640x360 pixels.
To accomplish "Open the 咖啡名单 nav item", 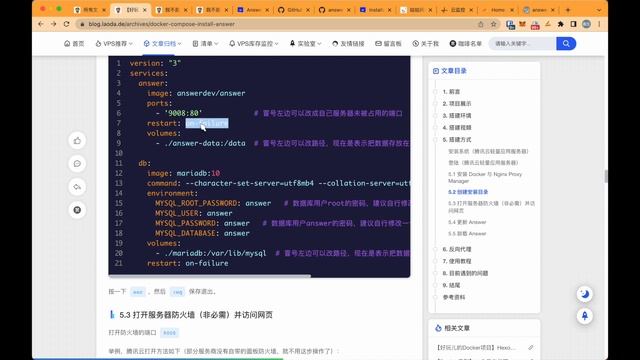I will [x=466, y=43].
